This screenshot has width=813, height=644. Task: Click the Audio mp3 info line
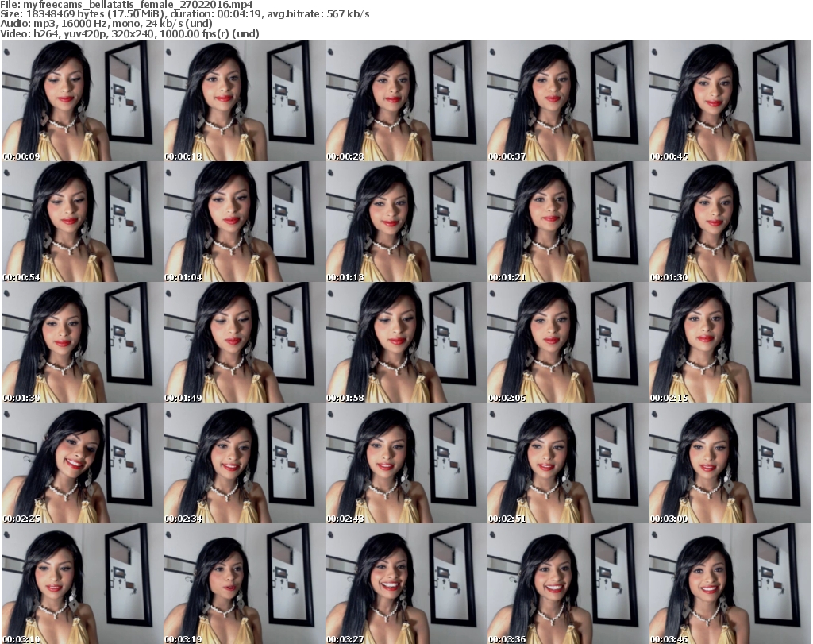coord(106,23)
